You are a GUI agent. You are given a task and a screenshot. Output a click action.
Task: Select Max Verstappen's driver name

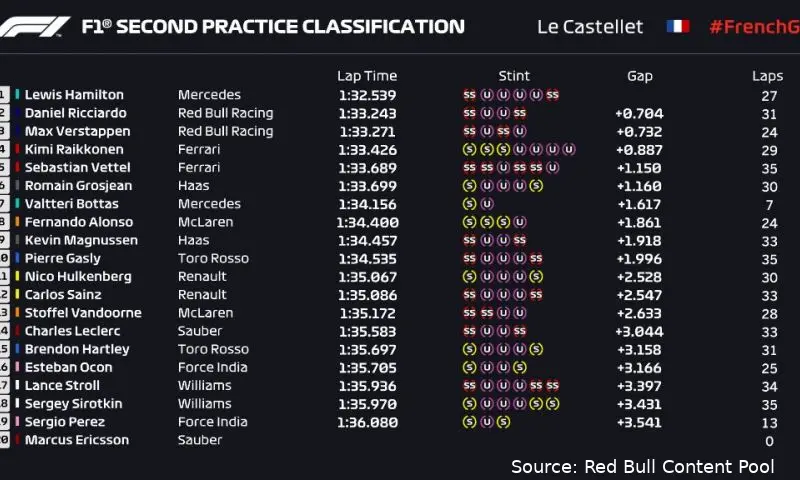(78, 131)
